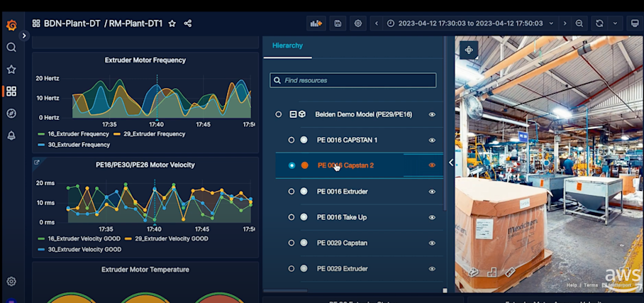
Task: Hide PE 0029 Capstan with eye icon
Action: coord(432,243)
